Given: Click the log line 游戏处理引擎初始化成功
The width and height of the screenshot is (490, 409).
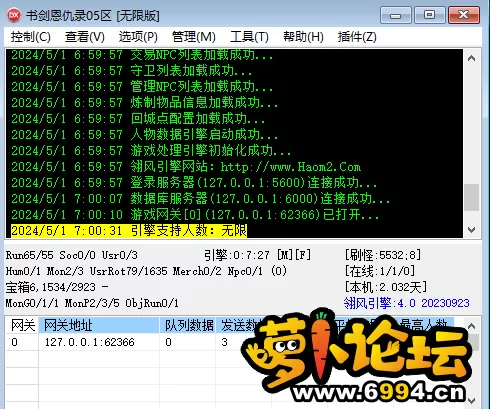Looking at the screenshot, I should 151,151.
